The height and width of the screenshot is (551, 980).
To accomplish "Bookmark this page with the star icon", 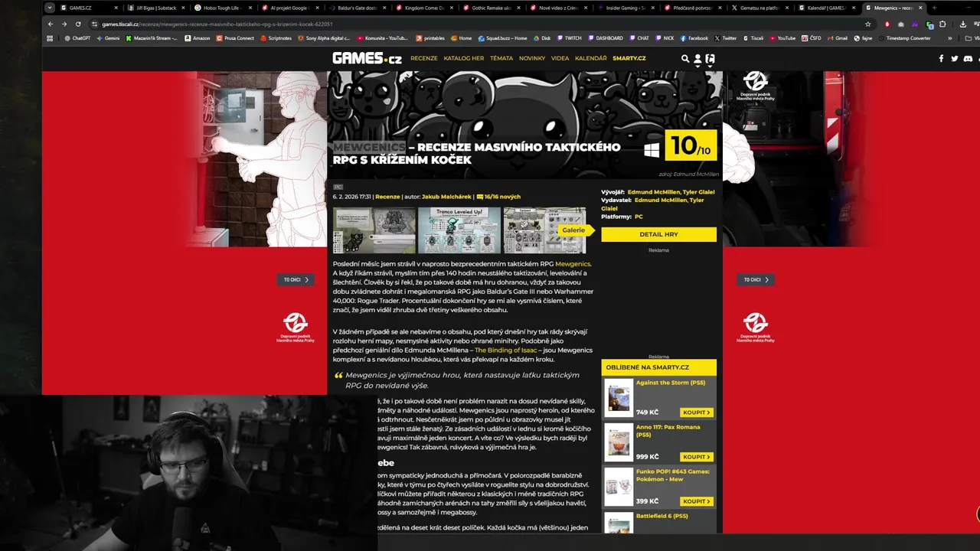I will 867,24.
